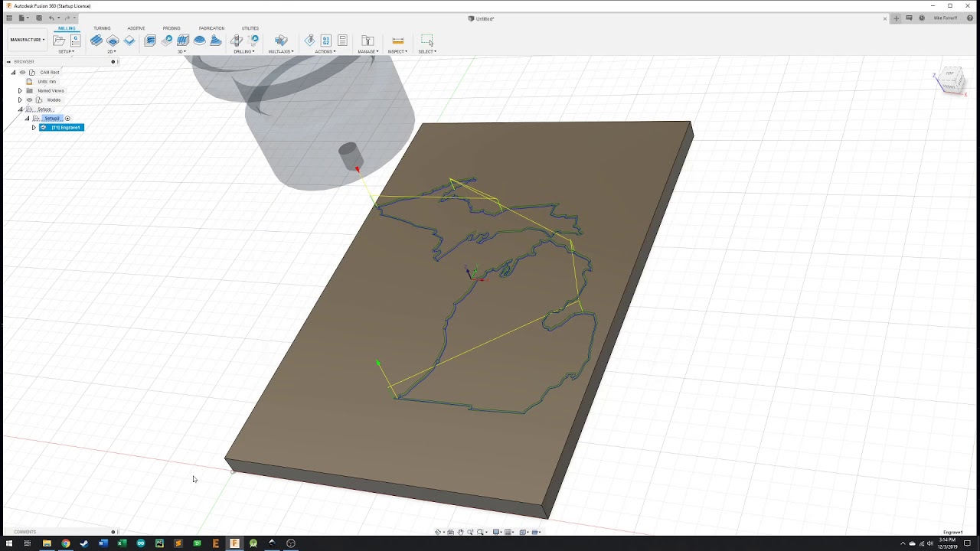Click the Setup2 active radio indicator

point(67,119)
